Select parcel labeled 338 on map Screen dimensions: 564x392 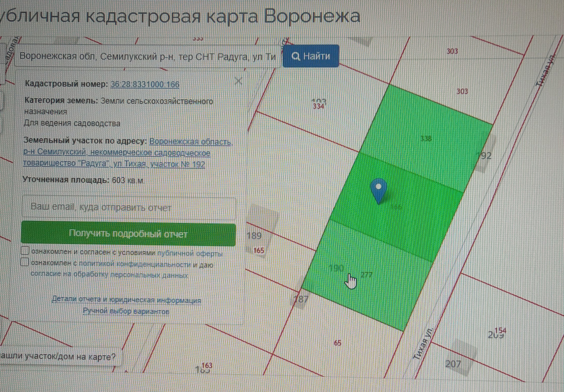point(426,138)
